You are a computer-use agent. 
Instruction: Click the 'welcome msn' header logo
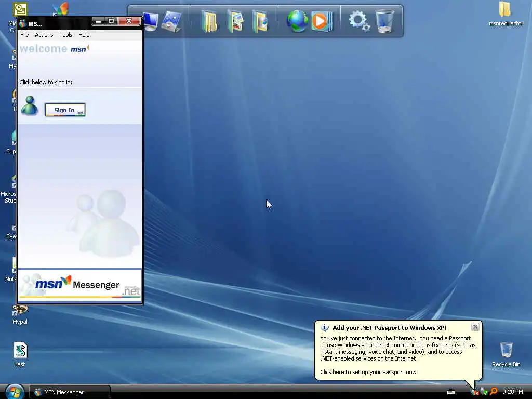(54, 49)
